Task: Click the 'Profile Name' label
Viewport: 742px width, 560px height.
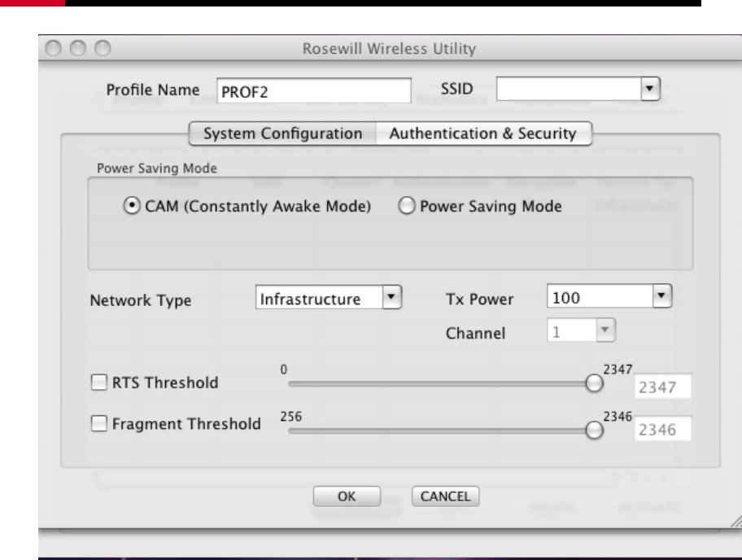Action: tap(153, 90)
